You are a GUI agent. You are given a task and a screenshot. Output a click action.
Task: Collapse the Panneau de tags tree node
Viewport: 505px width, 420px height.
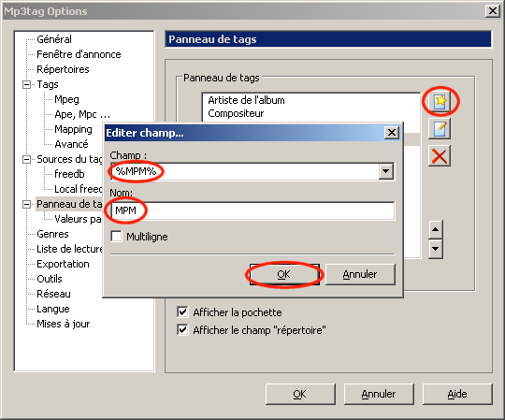pyautogui.click(x=27, y=204)
